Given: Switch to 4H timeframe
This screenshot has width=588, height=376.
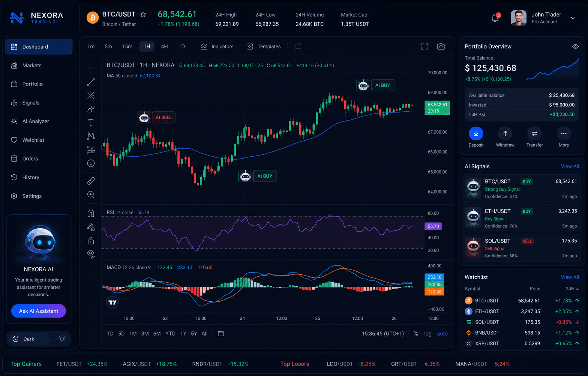Looking at the screenshot, I should (x=164, y=46).
